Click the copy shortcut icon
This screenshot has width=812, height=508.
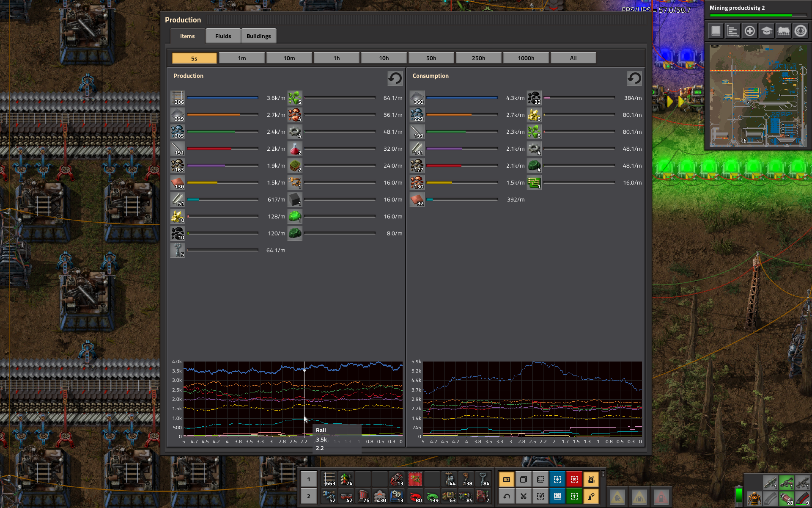tap(524, 479)
